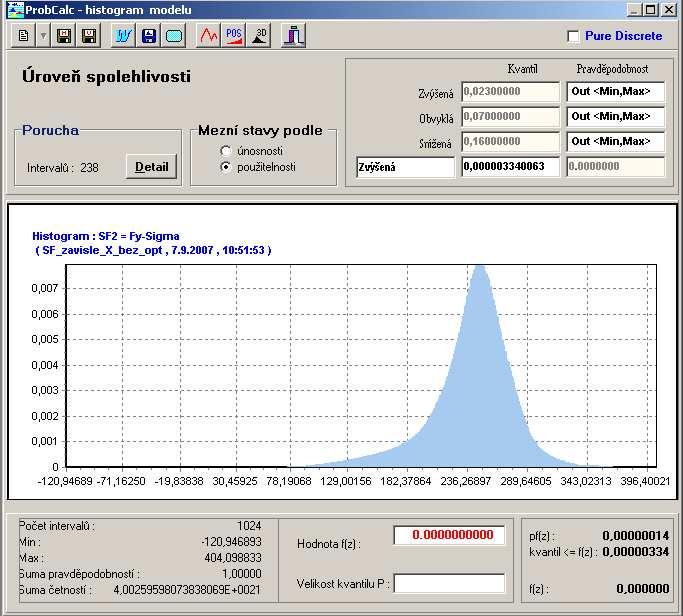Minimize the ProbCalc window

pyautogui.click(x=634, y=10)
